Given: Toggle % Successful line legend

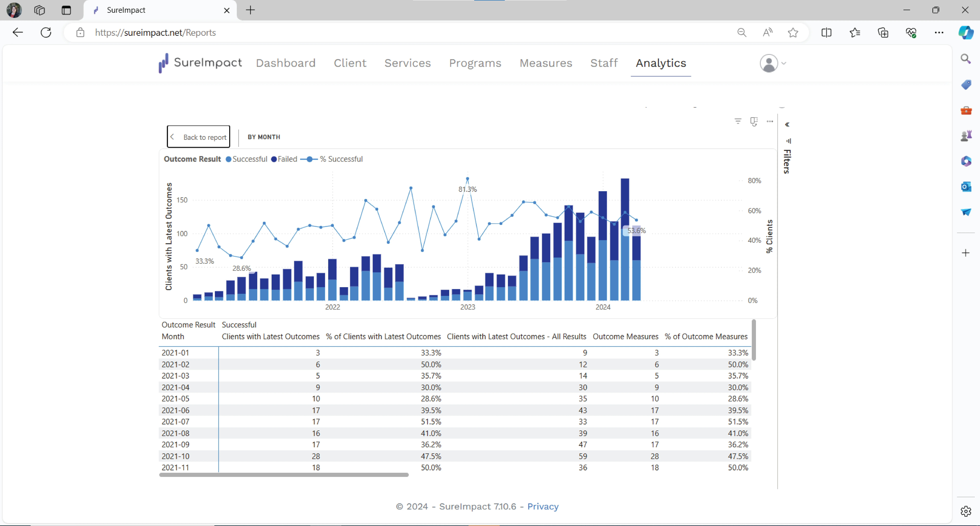Looking at the screenshot, I should coord(331,159).
